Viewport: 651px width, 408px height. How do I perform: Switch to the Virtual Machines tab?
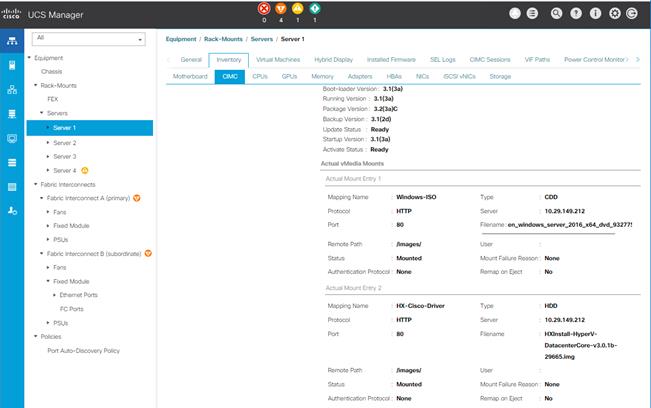[x=278, y=60]
